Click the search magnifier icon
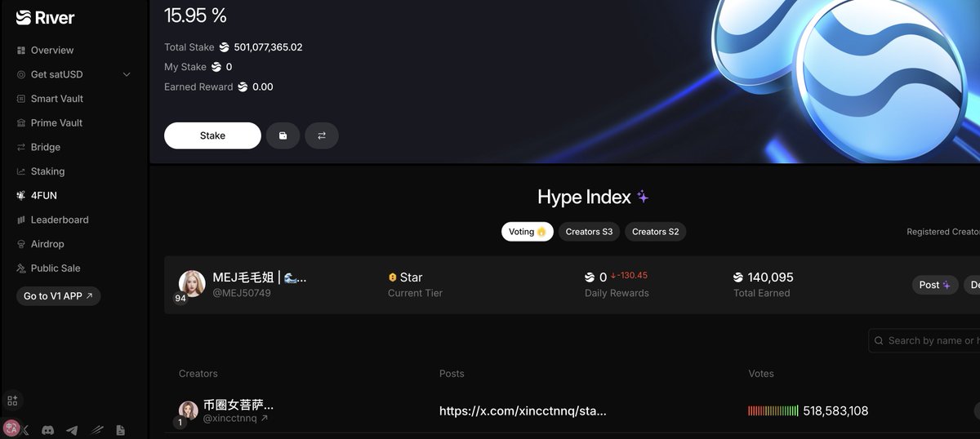980x439 pixels. pos(880,340)
